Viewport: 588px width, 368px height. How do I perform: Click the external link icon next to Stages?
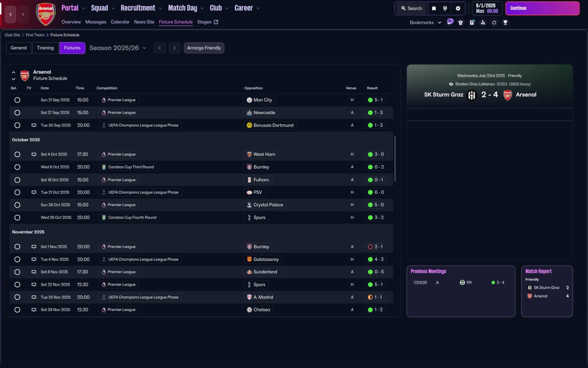[x=216, y=22]
